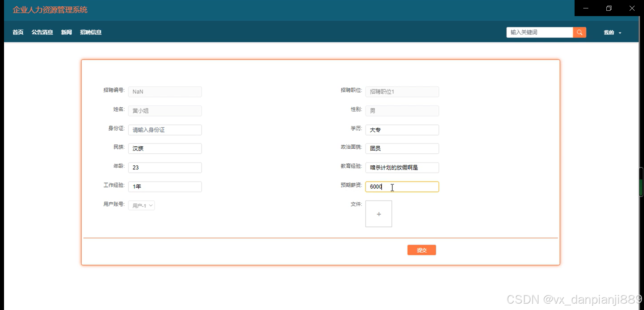Click the 民族 field containing 汉族
This screenshot has width=644, height=310.
[165, 149]
